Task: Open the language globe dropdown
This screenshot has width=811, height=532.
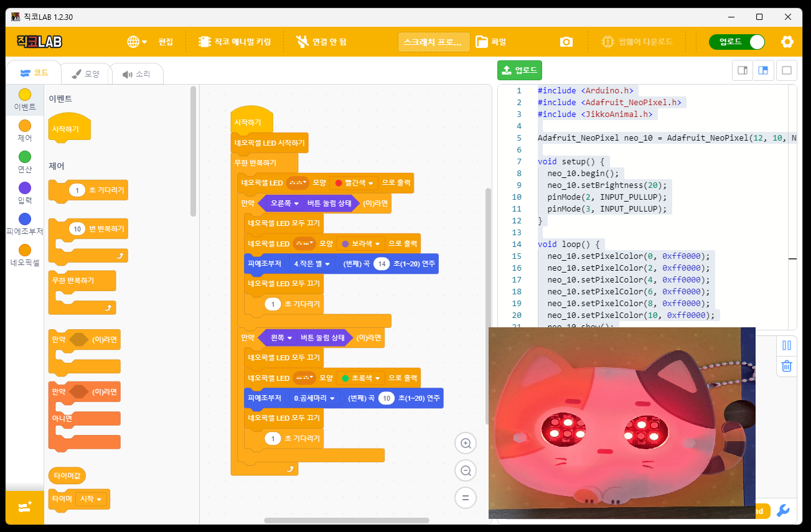Action: click(137, 42)
